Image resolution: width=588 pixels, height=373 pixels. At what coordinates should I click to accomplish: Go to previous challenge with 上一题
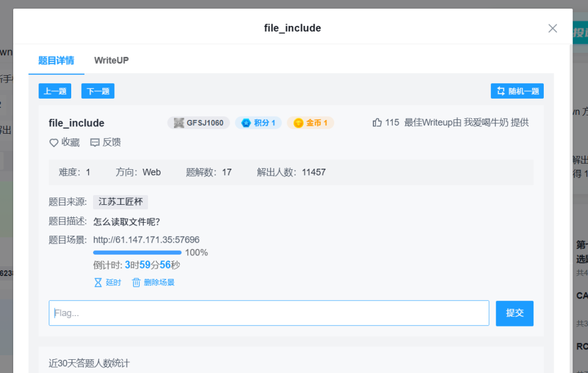[55, 91]
